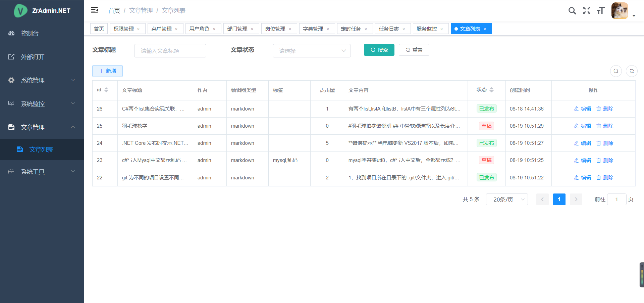Click the 新增 add button
This screenshot has height=303, width=644.
click(x=107, y=71)
